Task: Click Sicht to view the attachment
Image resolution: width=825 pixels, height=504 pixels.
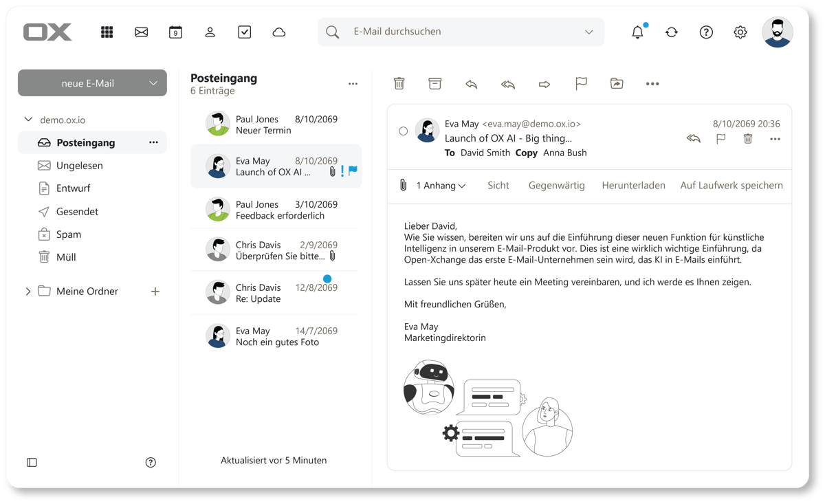Action: [x=498, y=186]
